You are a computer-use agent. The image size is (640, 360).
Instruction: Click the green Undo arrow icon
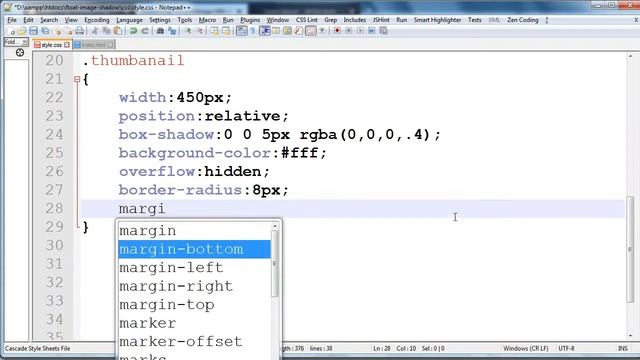tap(133, 31)
